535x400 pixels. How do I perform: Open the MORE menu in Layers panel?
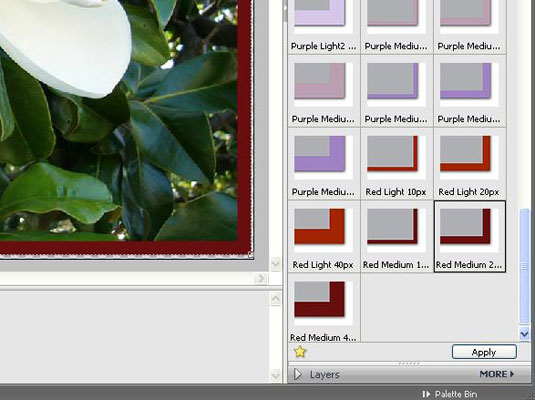click(x=496, y=374)
